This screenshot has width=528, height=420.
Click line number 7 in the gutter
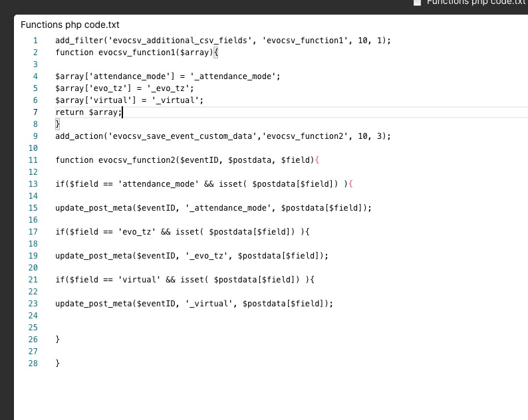tap(35, 112)
